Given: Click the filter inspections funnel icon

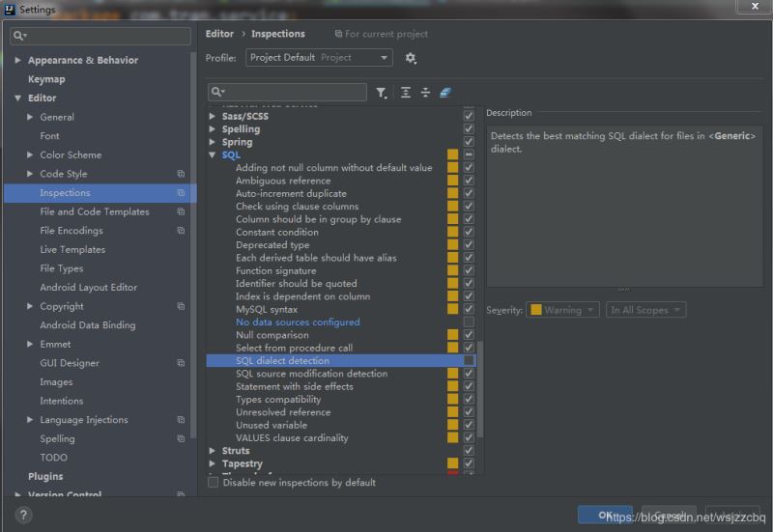Looking at the screenshot, I should click(382, 93).
